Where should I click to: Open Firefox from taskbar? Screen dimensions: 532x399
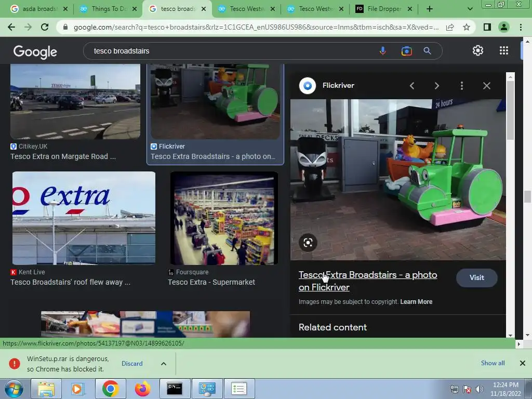[x=142, y=389]
